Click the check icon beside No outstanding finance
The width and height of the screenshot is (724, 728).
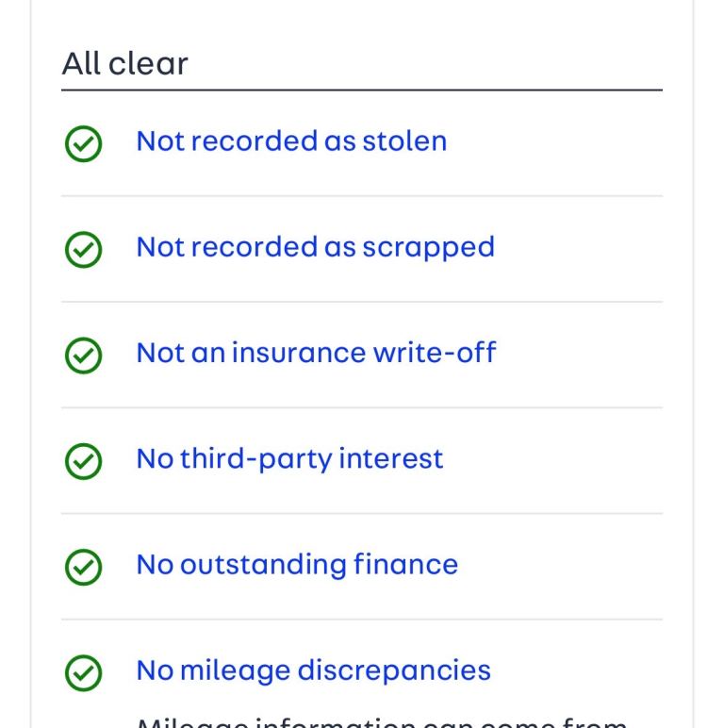pos(83,568)
